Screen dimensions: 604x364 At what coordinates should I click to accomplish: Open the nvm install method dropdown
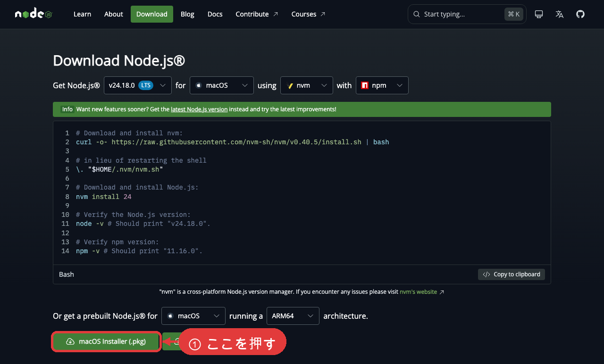click(307, 85)
